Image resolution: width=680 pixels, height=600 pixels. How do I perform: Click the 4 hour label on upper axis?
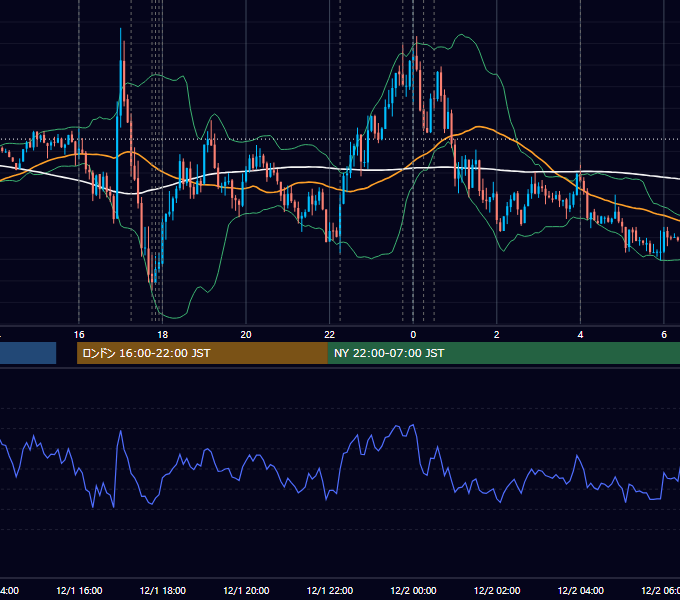point(580,335)
